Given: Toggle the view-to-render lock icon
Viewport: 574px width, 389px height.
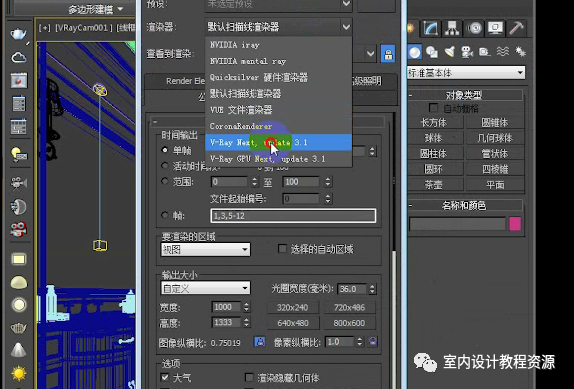Looking at the screenshot, I should (x=388, y=54).
